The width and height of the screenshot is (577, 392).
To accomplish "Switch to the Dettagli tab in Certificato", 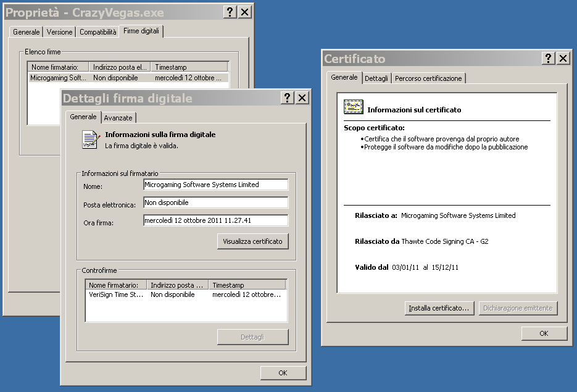I will click(376, 78).
